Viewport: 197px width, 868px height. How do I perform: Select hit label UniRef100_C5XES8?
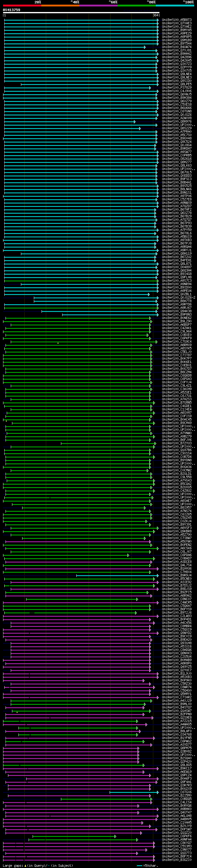pyautogui.click(x=177, y=104)
